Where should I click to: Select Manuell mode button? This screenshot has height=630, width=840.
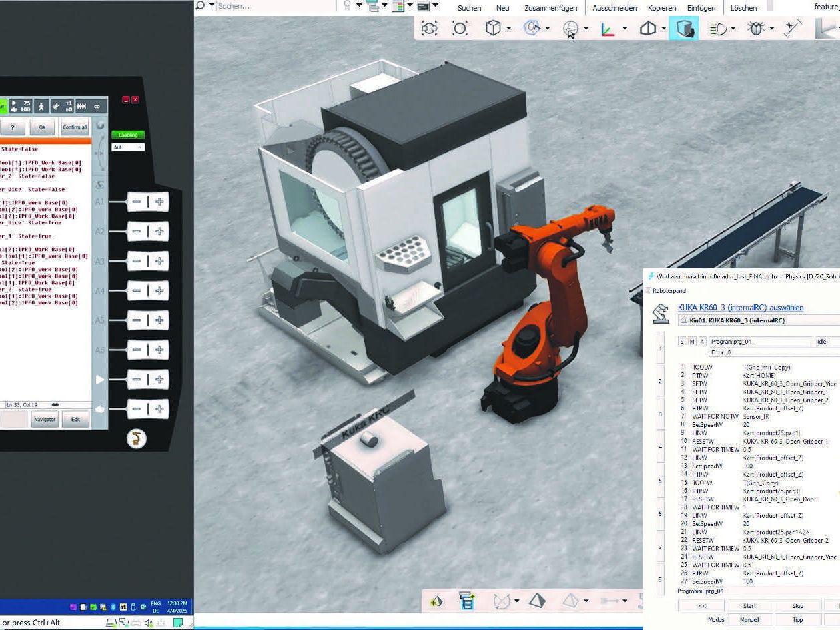pyautogui.click(x=749, y=620)
